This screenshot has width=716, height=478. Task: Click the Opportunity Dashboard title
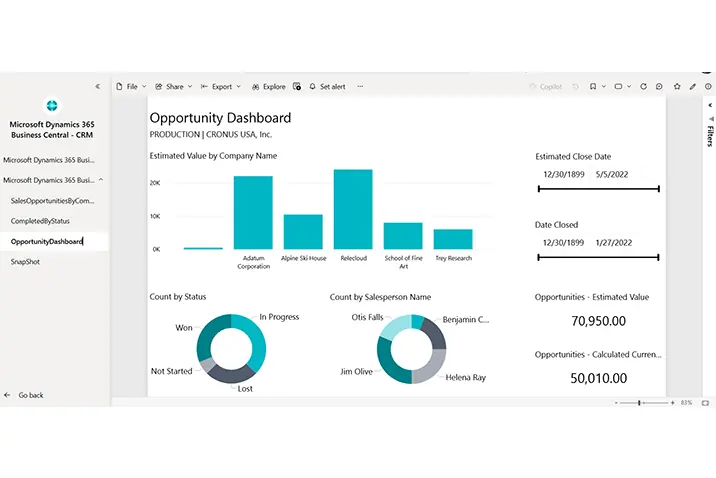click(220, 118)
